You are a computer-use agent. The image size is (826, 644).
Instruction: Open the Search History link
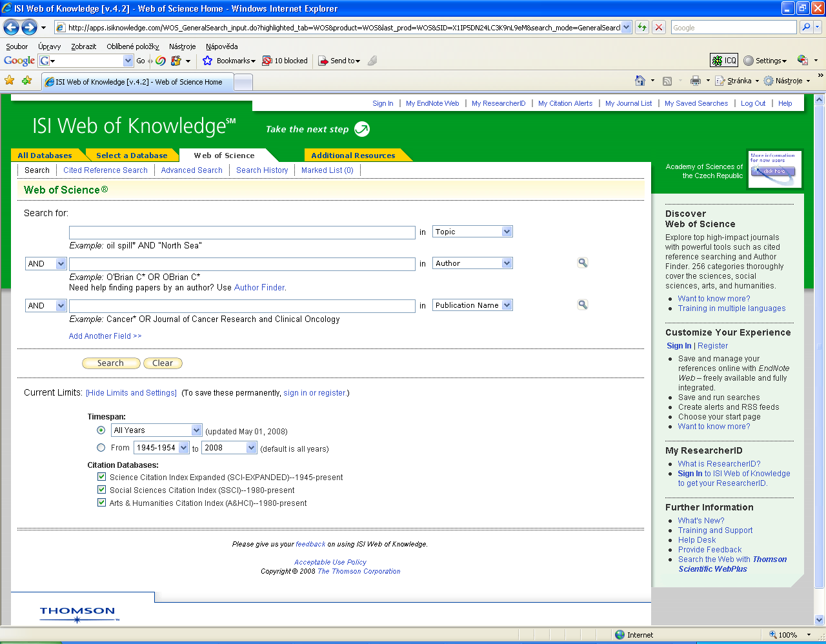[262, 170]
